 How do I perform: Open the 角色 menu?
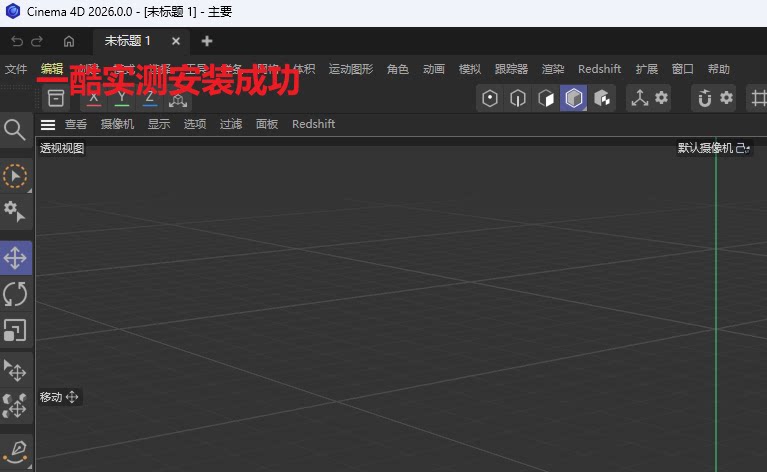398,69
